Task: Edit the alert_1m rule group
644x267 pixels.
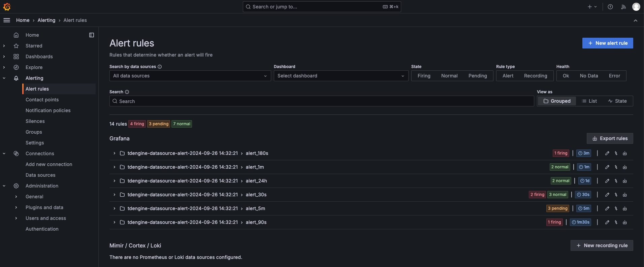Action: click(607, 167)
